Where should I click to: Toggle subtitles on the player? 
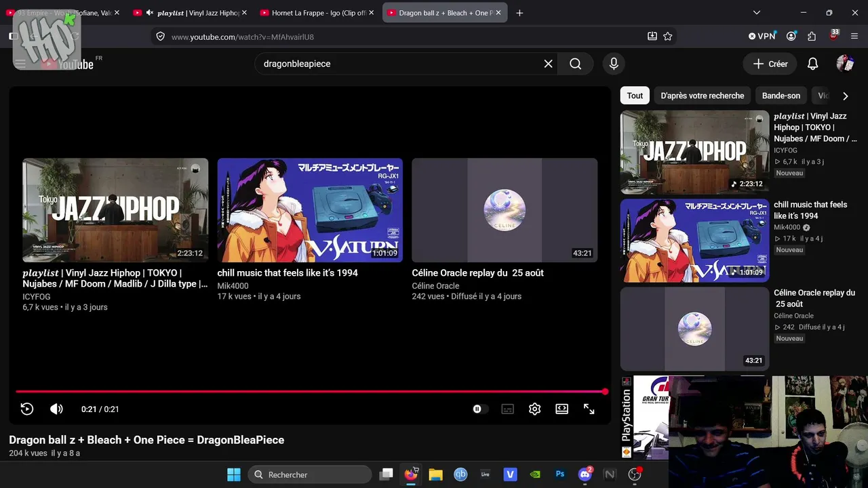[507, 409]
